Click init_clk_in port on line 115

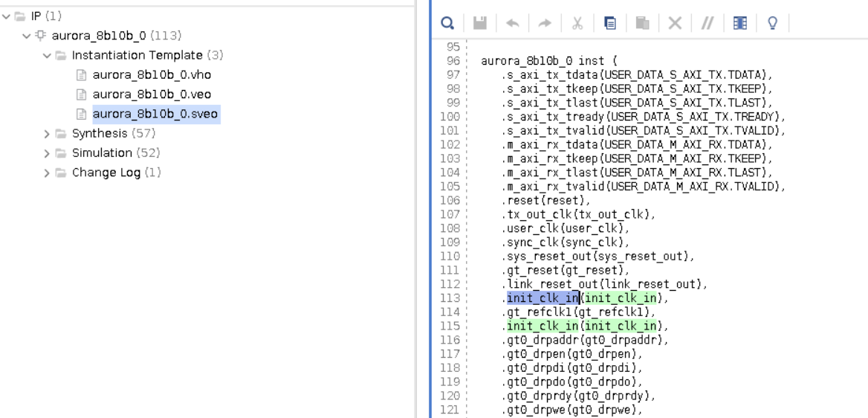(x=542, y=326)
